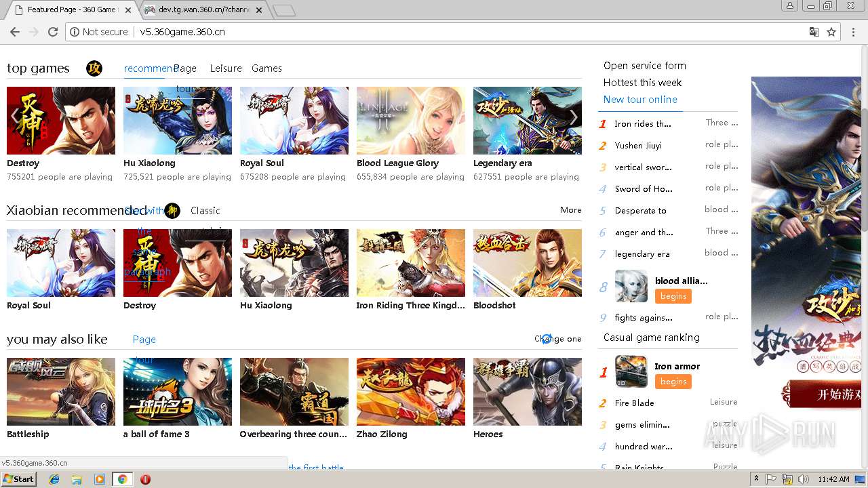Click vertical sword ranking entry
The height and width of the screenshot is (488, 868).
click(x=644, y=167)
